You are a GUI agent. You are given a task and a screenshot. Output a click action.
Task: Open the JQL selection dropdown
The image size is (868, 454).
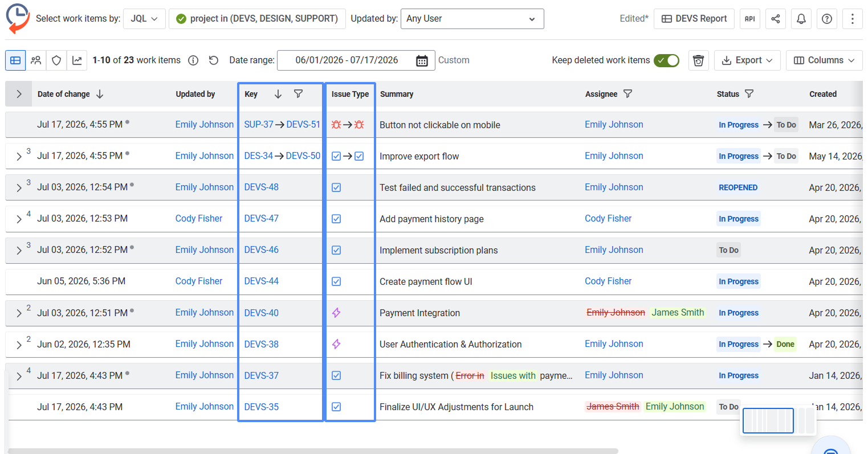pos(144,19)
